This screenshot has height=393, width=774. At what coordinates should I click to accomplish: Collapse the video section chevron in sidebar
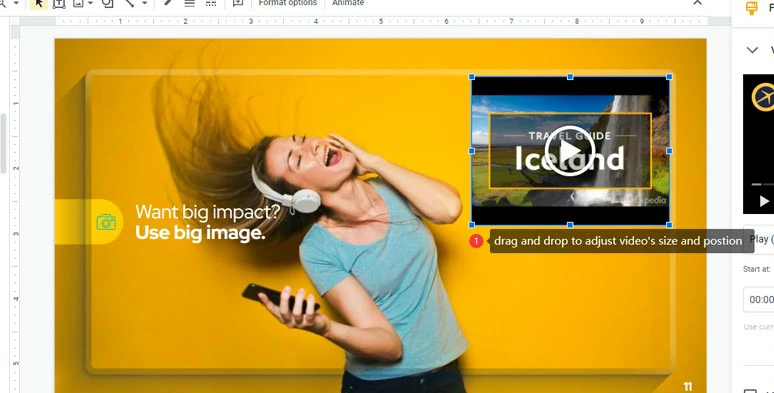pyautogui.click(x=752, y=50)
